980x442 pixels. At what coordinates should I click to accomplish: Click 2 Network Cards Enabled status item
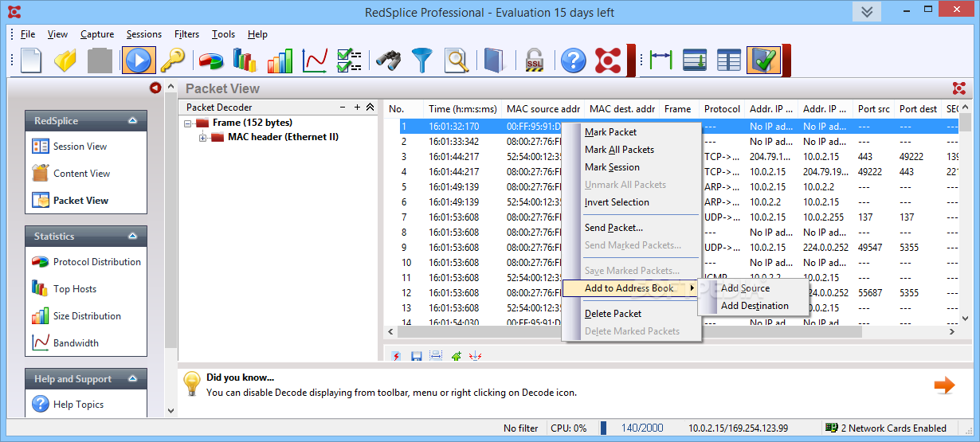click(x=886, y=428)
